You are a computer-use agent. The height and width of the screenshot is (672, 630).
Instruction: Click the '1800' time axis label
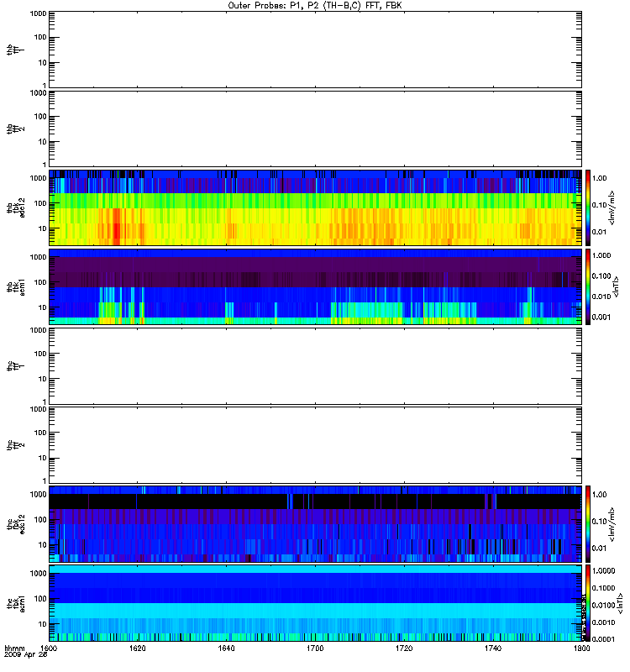tap(581, 648)
